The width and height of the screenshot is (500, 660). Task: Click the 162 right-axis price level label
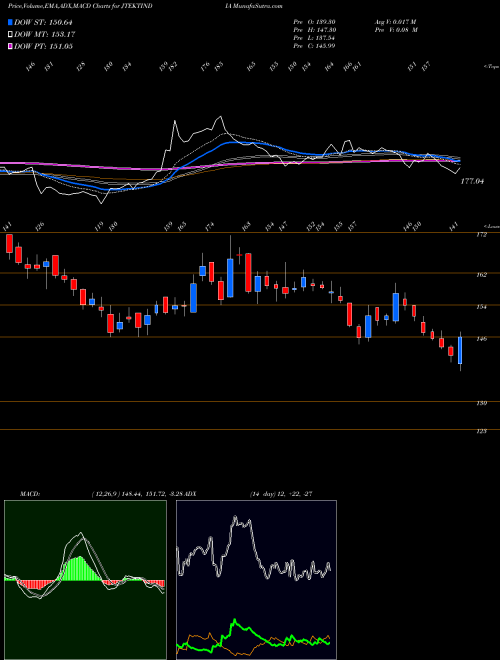[482, 275]
